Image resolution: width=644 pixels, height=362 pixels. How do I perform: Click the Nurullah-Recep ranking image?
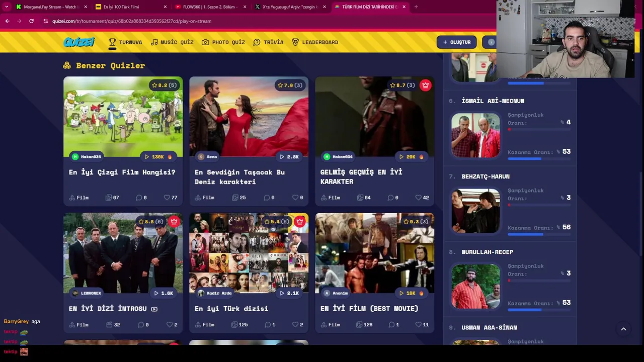[x=475, y=286]
